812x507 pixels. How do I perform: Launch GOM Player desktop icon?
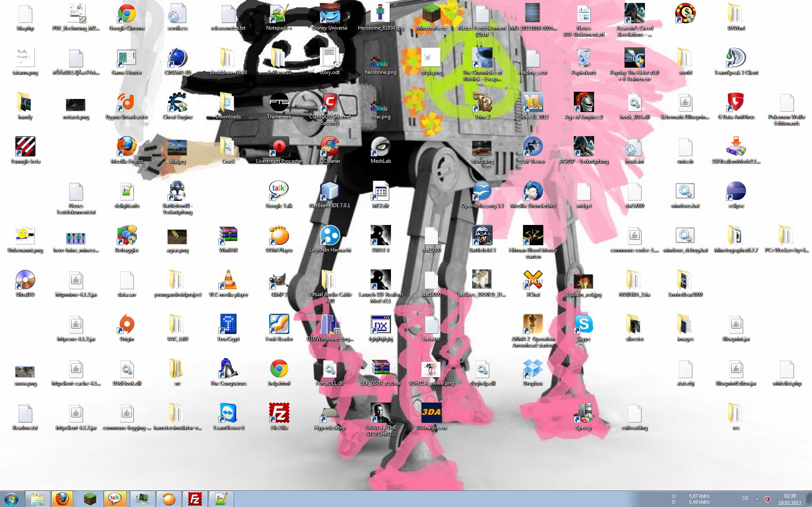click(x=279, y=239)
